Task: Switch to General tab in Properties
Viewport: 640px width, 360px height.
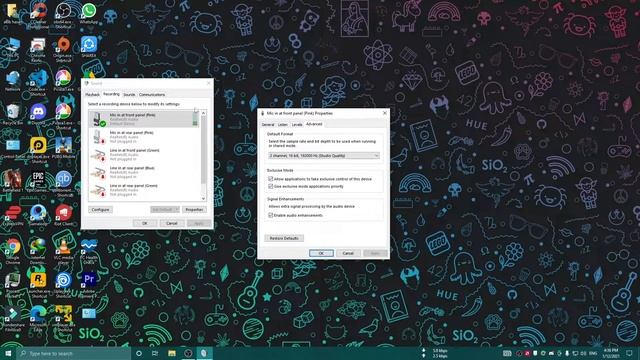Action: point(268,124)
